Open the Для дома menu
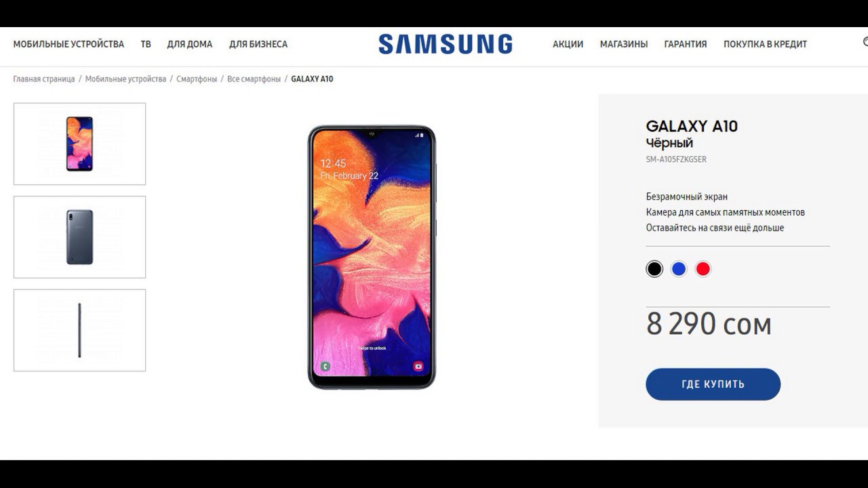This screenshot has height=488, width=868. point(190,44)
